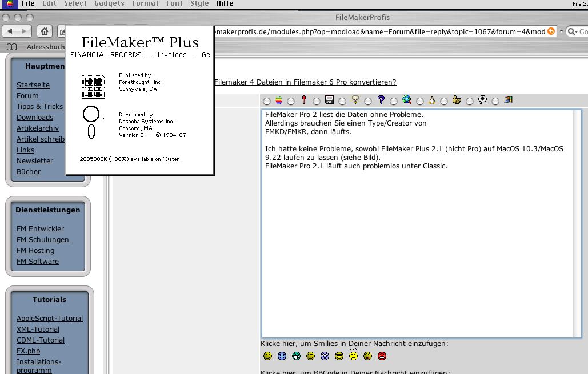Click the Windows flag message icon
The image size is (588, 374).
(x=509, y=100)
